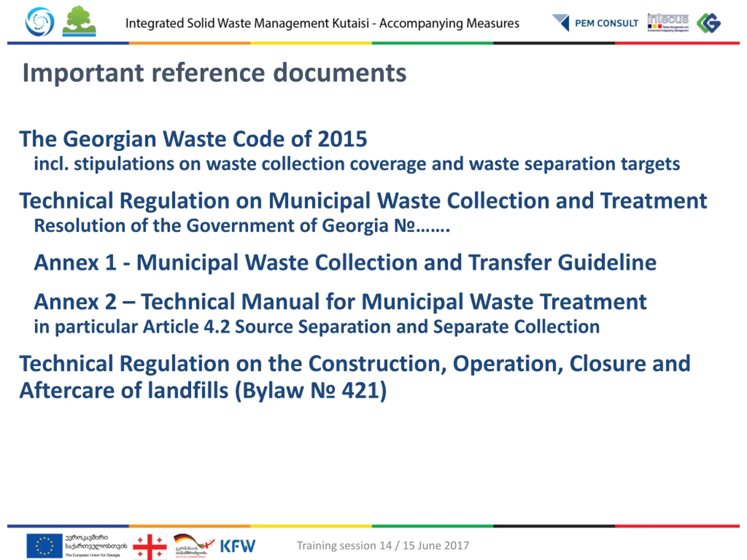Screen dimensions: 747x560
Task: Click the green tree logo
Action: 79,21
